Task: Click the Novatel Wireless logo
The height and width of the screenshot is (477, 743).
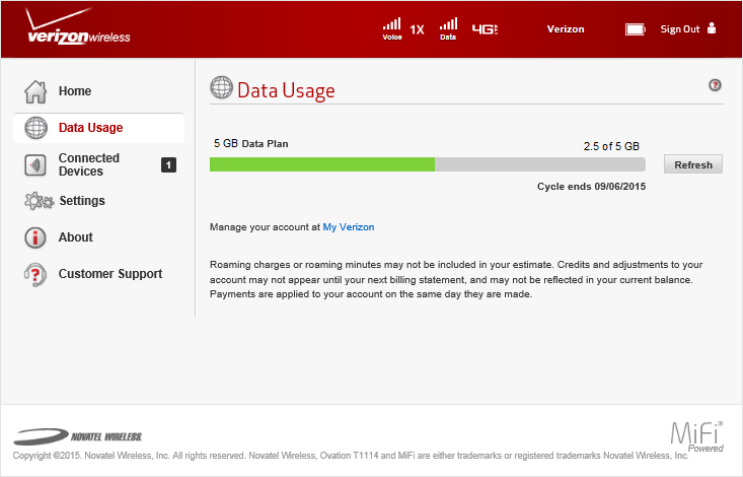Action: click(78, 436)
